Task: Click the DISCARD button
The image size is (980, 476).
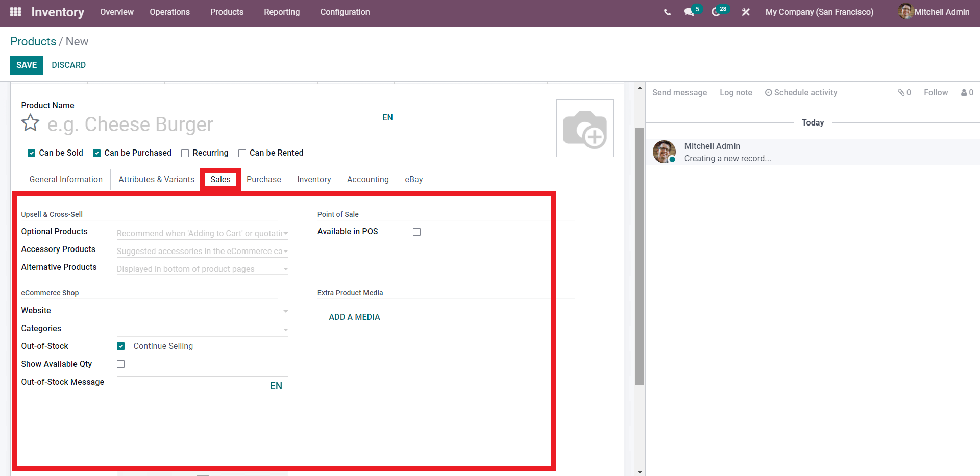Action: pyautogui.click(x=68, y=65)
